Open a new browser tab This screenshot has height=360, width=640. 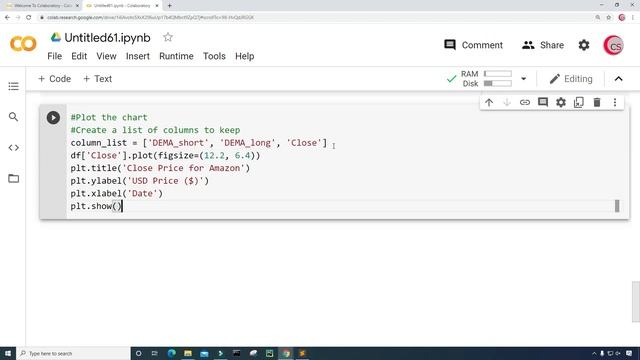click(169, 6)
